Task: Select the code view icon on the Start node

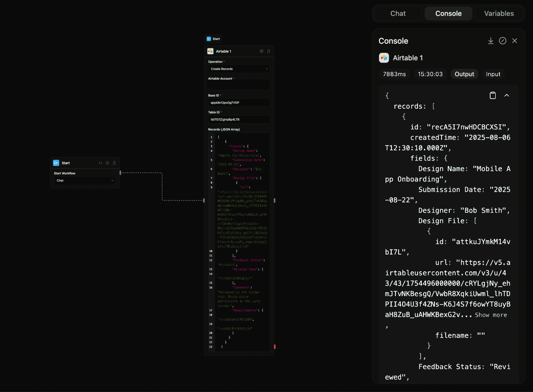Action: 101,163
